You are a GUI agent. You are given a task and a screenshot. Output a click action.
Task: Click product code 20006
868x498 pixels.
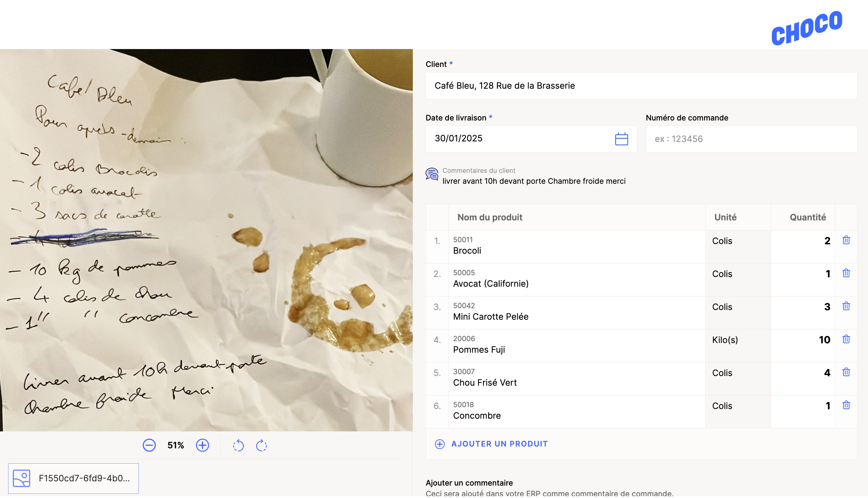coord(464,338)
